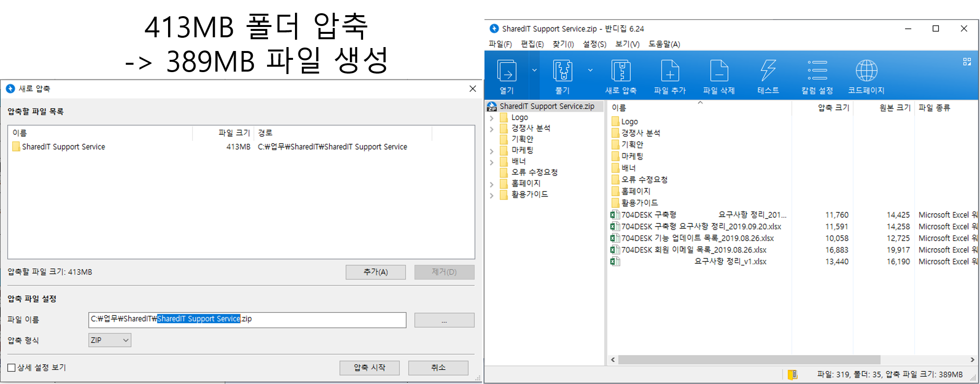Open the 파일(F) menu

pos(500,44)
